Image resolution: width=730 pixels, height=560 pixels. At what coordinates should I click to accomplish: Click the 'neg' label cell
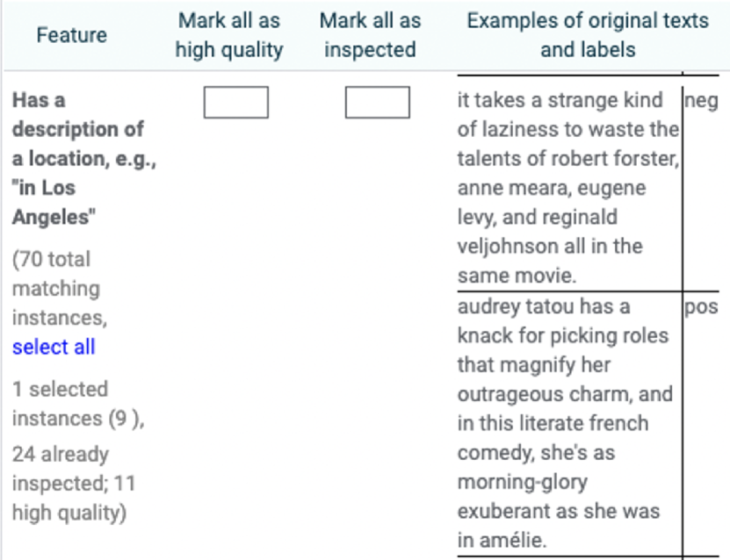click(x=700, y=101)
